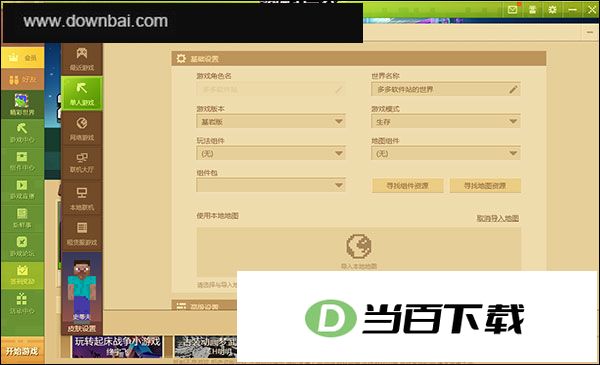Open the second banner thumbnail at bottom

coord(205,347)
